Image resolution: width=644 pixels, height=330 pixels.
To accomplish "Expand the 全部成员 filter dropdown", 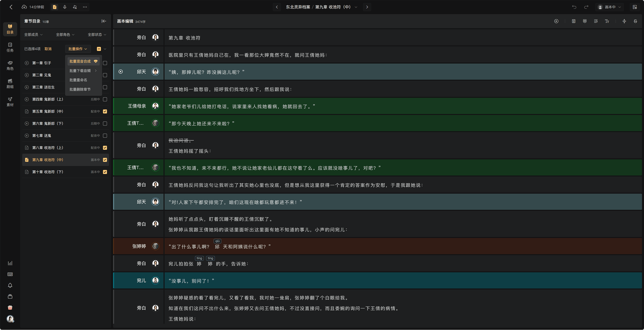I will 33,34.
